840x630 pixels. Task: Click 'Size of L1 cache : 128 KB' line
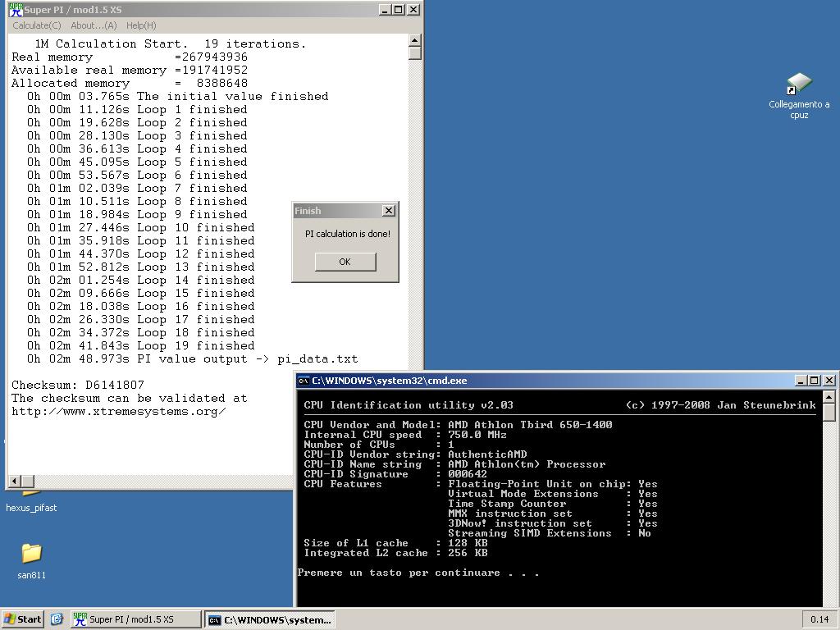(x=396, y=543)
